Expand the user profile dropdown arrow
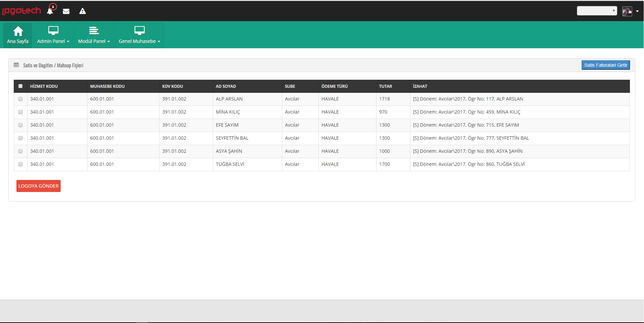The width and height of the screenshot is (644, 323). coord(637,11)
